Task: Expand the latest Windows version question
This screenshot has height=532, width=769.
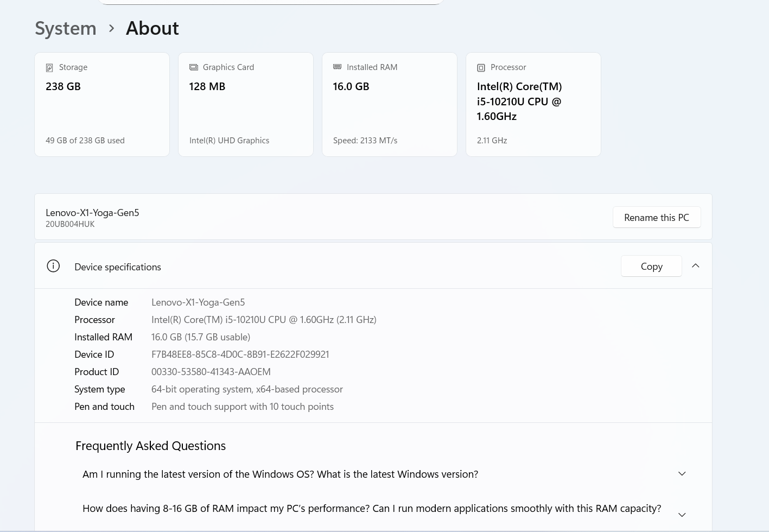Action: [682, 474]
